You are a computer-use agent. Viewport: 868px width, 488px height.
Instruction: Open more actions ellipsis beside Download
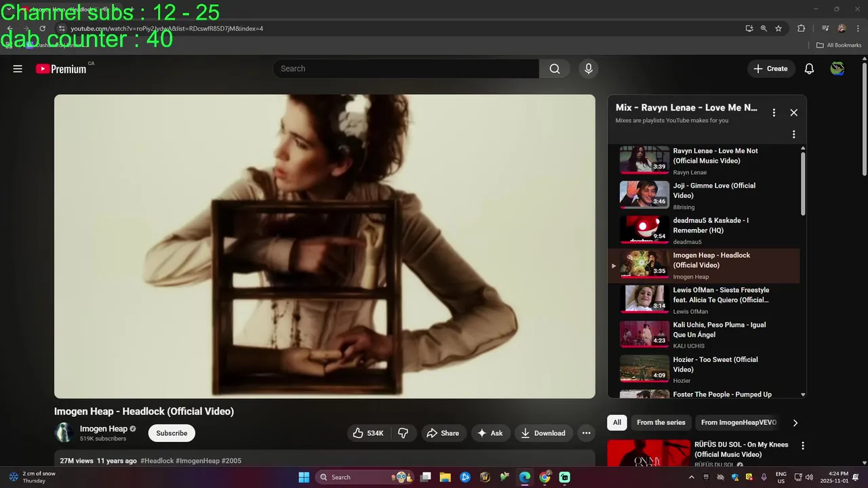coord(586,433)
